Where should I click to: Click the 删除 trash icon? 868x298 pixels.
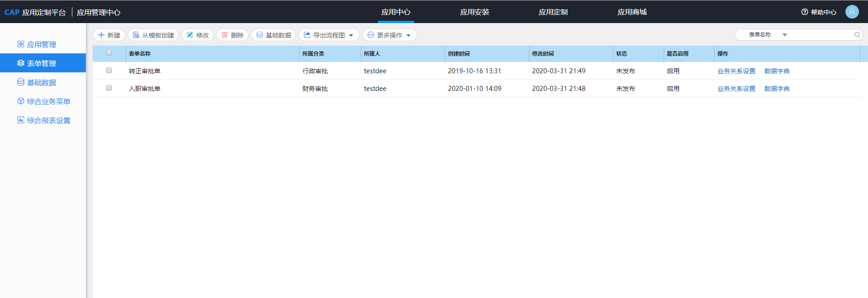[x=225, y=35]
